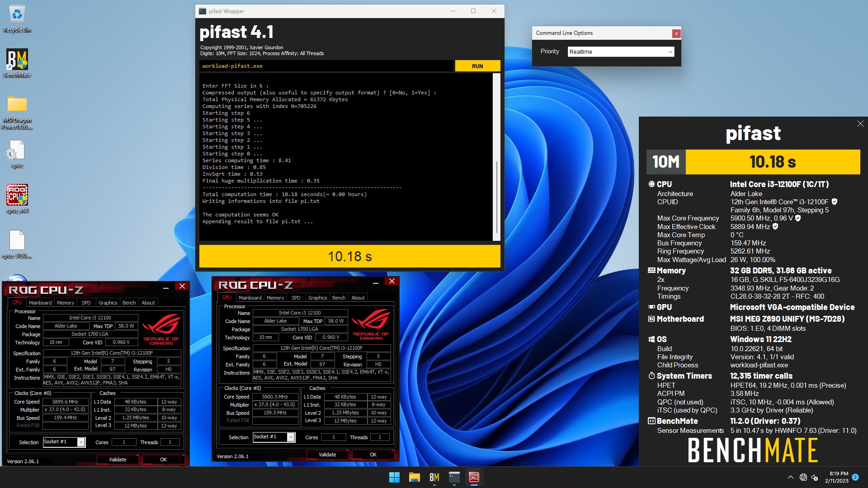Select About tab in left CPU-Z
This screenshot has height=488, width=868.
pos(148,303)
